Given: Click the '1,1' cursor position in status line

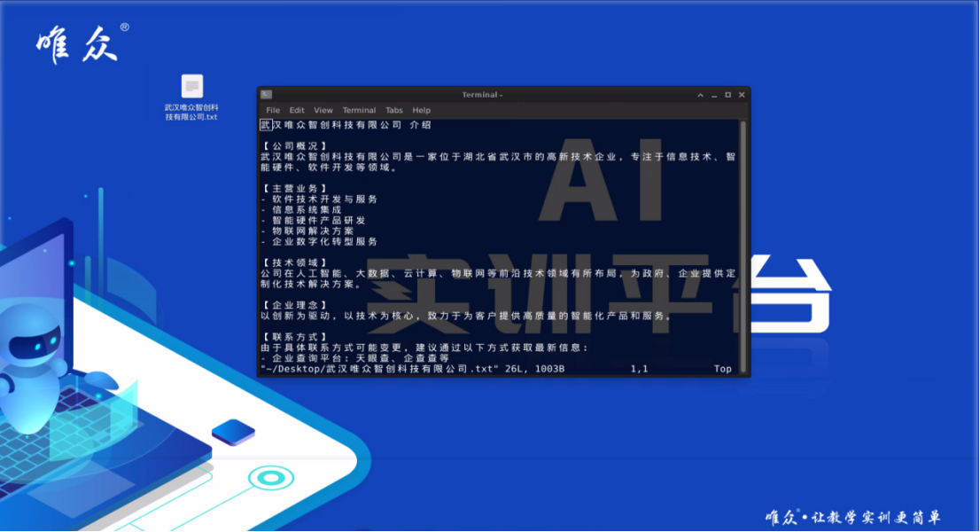Looking at the screenshot, I should pos(639,369).
